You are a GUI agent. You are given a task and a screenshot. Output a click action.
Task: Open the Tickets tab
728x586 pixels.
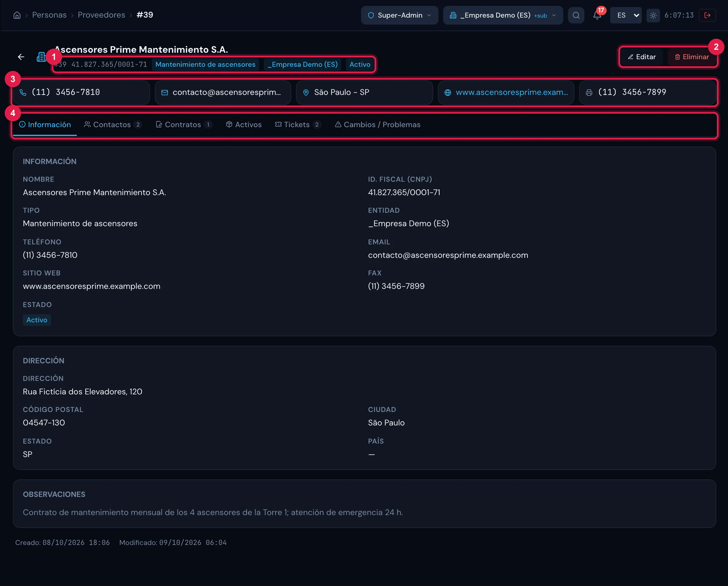coord(298,125)
